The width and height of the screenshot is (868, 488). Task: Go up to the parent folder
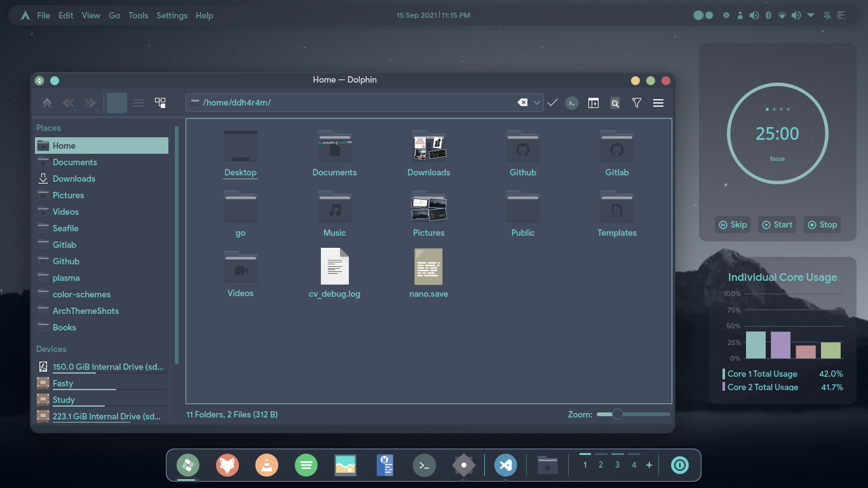(47, 103)
